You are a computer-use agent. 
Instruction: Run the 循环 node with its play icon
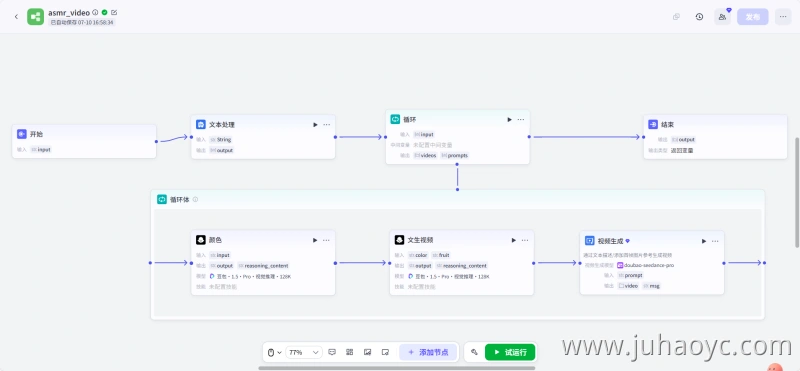pos(509,119)
